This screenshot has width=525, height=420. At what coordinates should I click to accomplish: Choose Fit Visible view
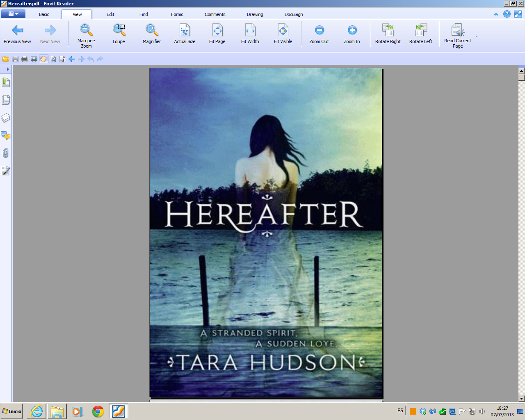tap(283, 34)
